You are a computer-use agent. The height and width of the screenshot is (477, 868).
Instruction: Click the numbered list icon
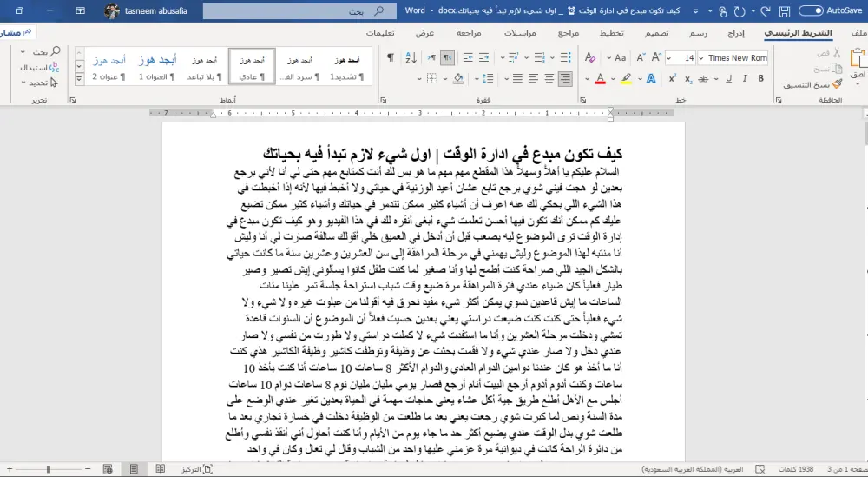coord(540,57)
